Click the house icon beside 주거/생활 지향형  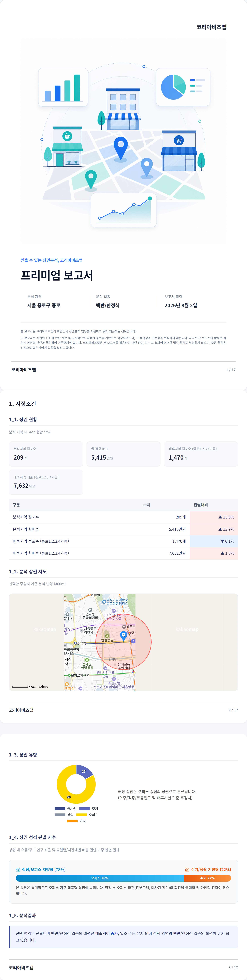pos(187,869)
